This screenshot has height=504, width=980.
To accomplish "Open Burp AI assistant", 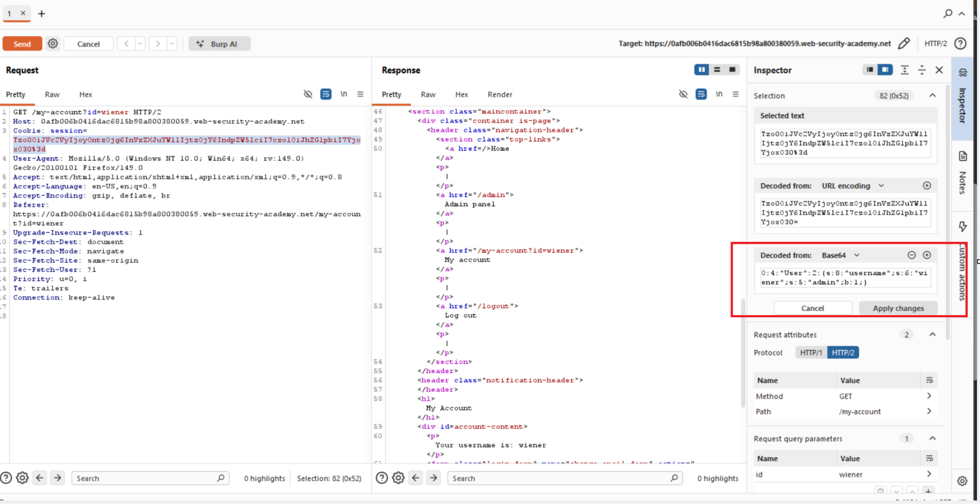I will pyautogui.click(x=219, y=44).
